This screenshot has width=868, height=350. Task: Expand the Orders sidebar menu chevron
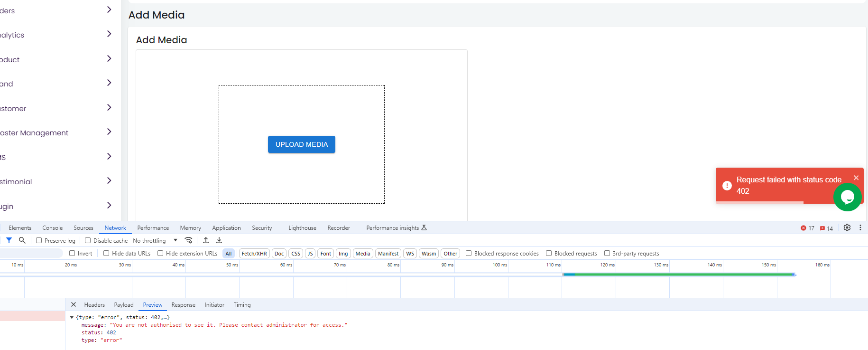(x=109, y=9)
